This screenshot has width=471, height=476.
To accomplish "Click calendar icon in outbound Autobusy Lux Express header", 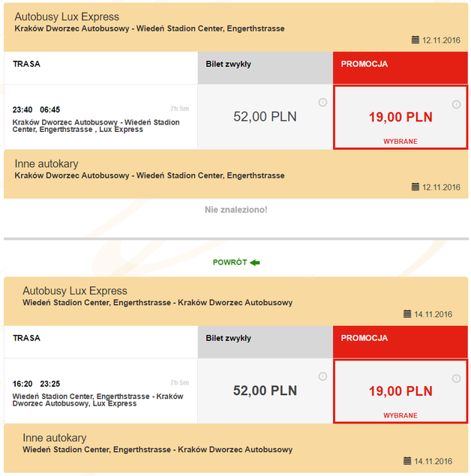I will pyautogui.click(x=415, y=40).
